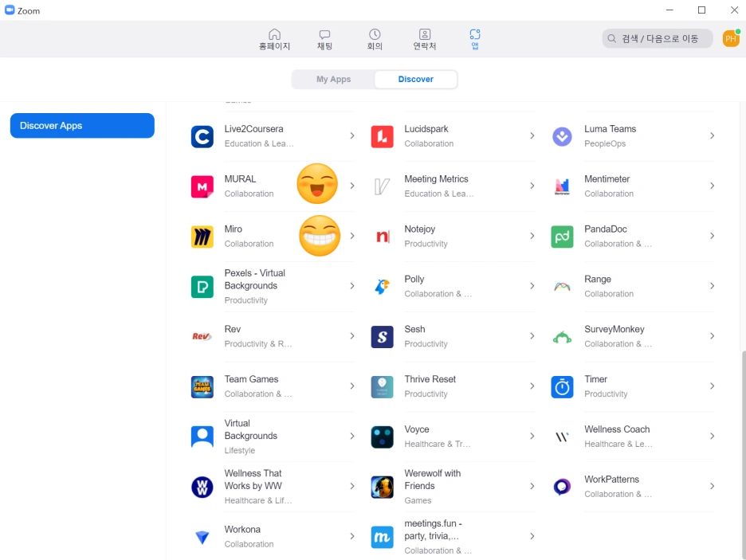Click the Rev app icon
Image resolution: width=746 pixels, height=560 pixels.
(x=202, y=337)
